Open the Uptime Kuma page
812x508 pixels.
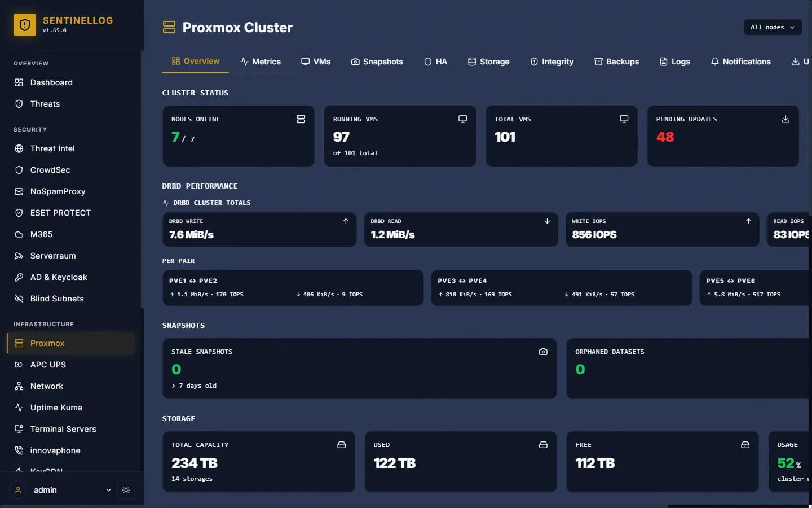click(71, 408)
